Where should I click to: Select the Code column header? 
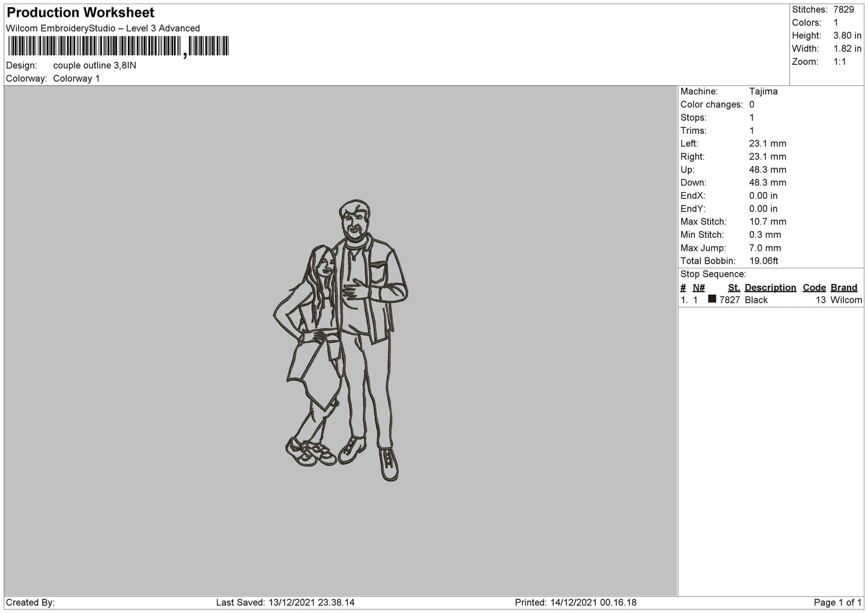814,288
